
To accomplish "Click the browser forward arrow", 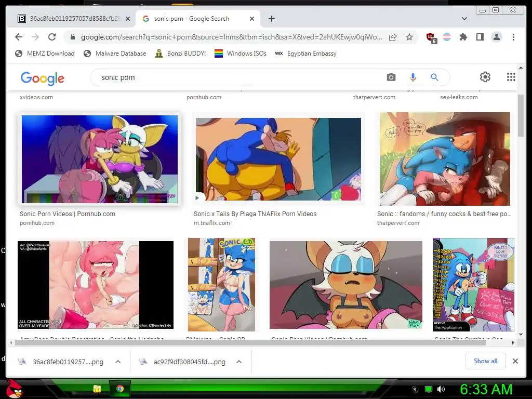I will coord(35,37).
